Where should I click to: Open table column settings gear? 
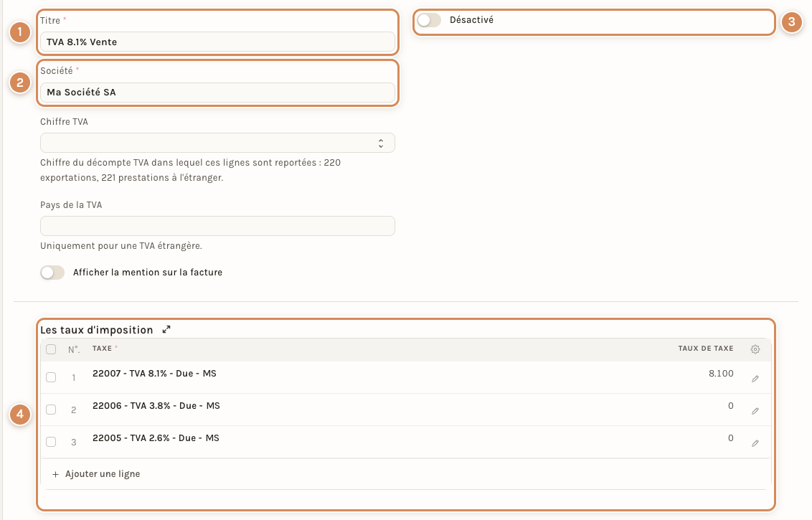click(x=755, y=349)
